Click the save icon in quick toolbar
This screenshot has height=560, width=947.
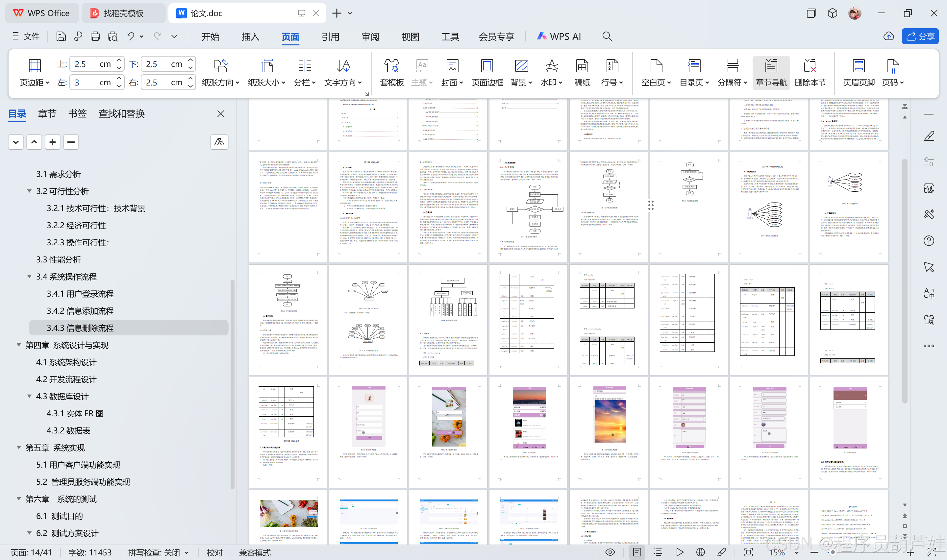[x=61, y=36]
